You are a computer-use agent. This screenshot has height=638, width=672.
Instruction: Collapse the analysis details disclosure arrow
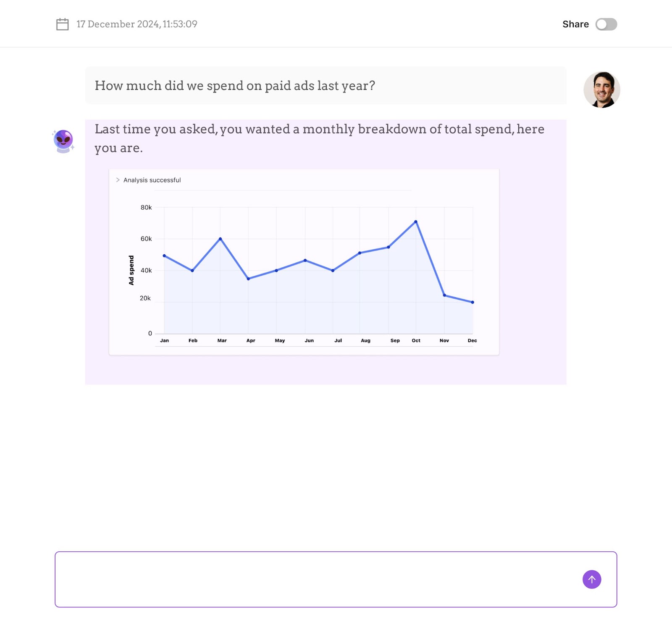pos(118,180)
